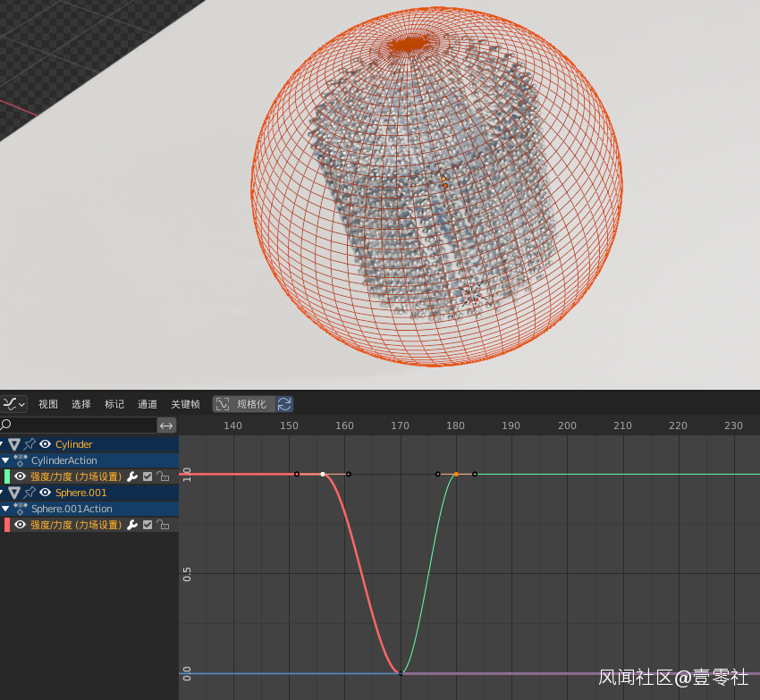
Task: Open the graph editor type dropdown
Action: 13,404
